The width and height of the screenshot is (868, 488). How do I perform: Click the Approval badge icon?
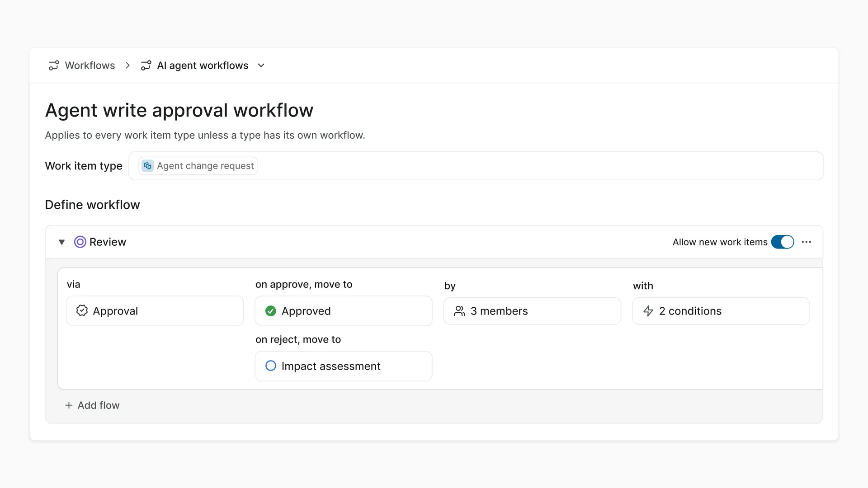point(82,310)
